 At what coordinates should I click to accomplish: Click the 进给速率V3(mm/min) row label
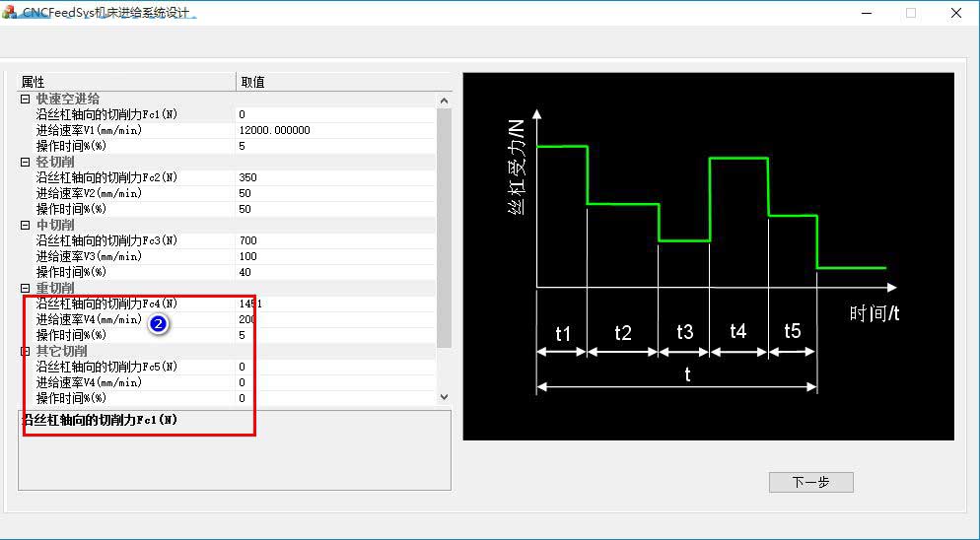tap(89, 256)
